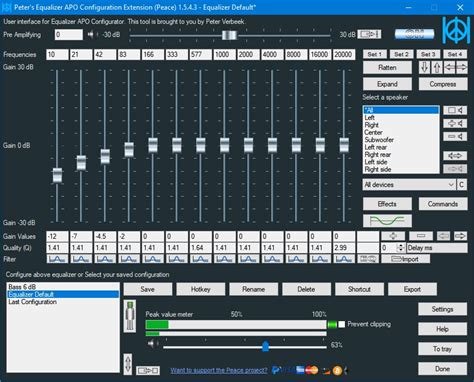Image resolution: width=474 pixels, height=382 pixels.
Task: Click the pre-amp switch icon beside 30 dB
Action: (x=369, y=34)
